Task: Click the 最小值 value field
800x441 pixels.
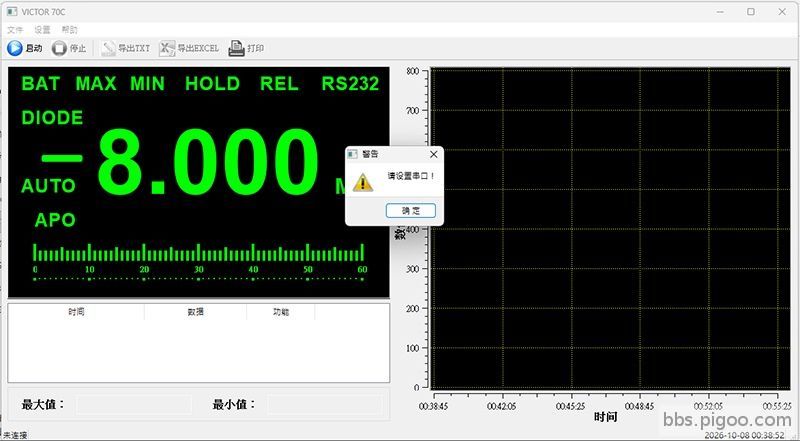Action: click(x=324, y=405)
